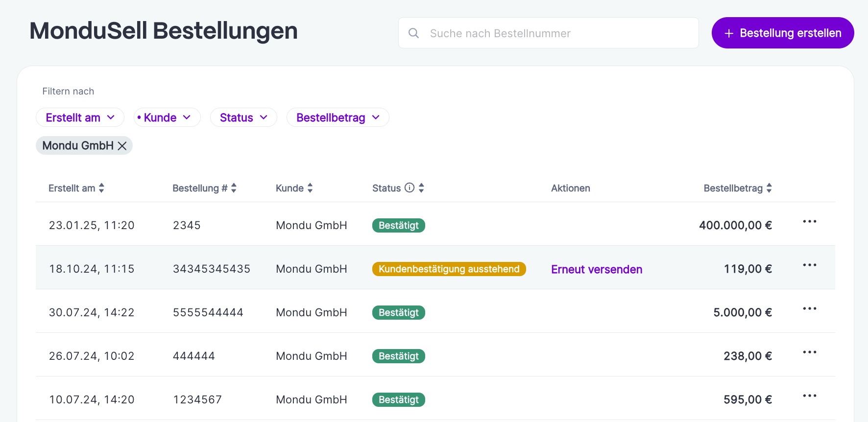This screenshot has width=868, height=422.
Task: Open more options for order 5555544444
Action: 810,309
